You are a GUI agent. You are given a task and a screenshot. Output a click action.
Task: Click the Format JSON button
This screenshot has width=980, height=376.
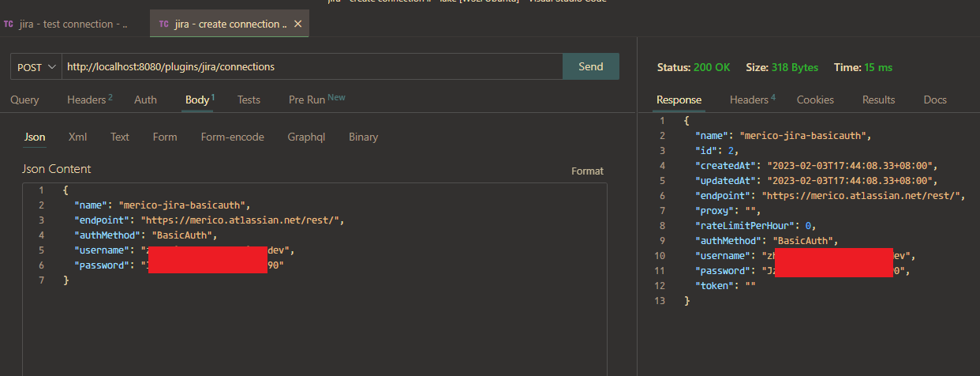point(587,171)
